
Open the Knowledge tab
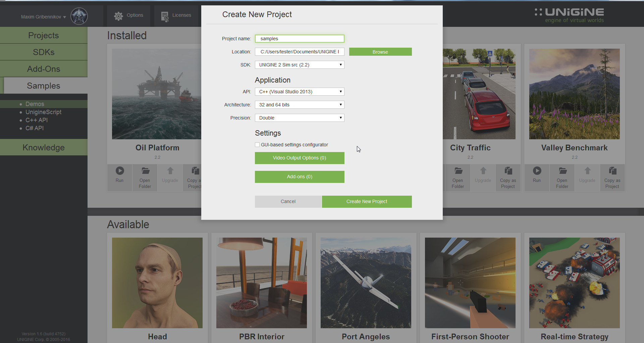[44, 147]
